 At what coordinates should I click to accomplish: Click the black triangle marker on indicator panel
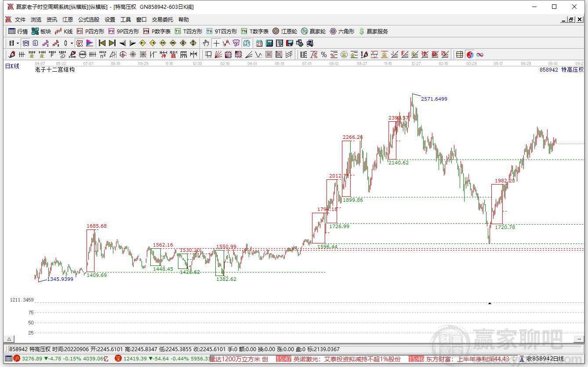(490, 303)
